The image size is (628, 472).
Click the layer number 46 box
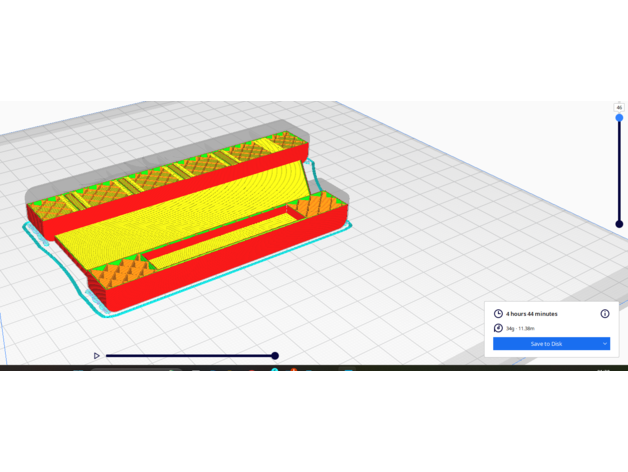[x=619, y=107]
